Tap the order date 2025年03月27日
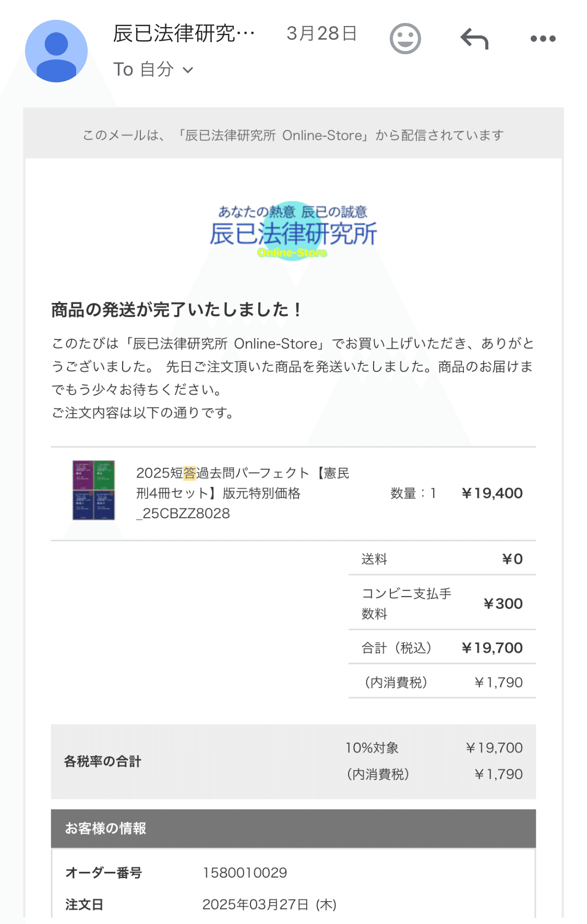Viewport: 587px width, 924px height. 269,904
